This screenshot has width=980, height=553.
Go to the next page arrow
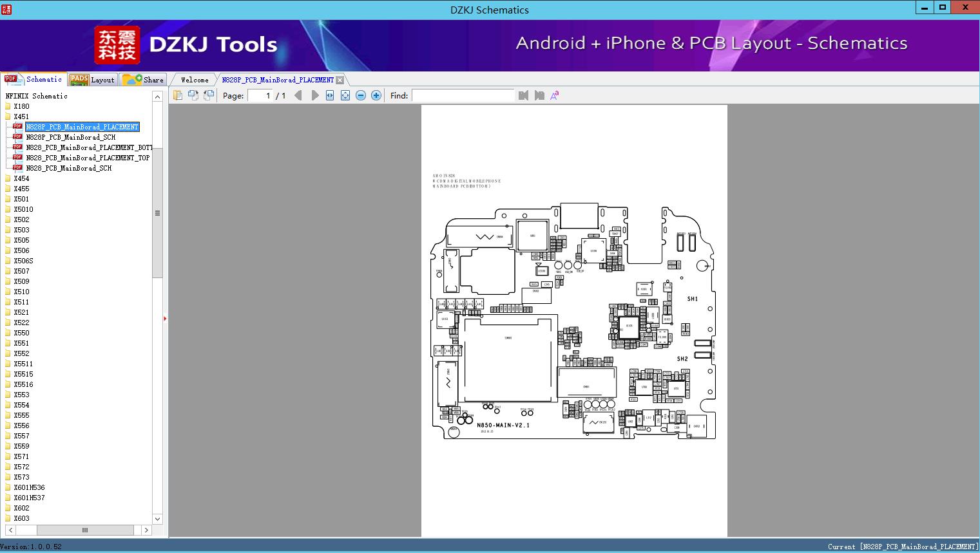(x=314, y=95)
